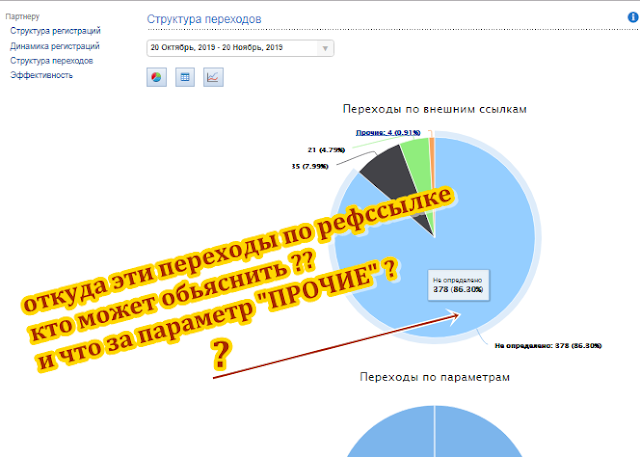640x457 pixels.
Task: Open the date range dropdown arrow
Action: click(325, 48)
